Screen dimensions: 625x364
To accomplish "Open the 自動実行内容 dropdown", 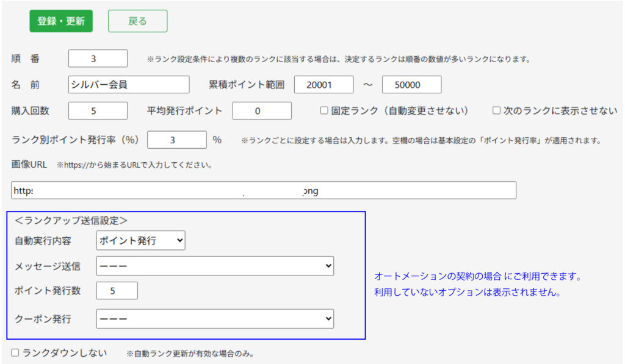I will coord(140,240).
